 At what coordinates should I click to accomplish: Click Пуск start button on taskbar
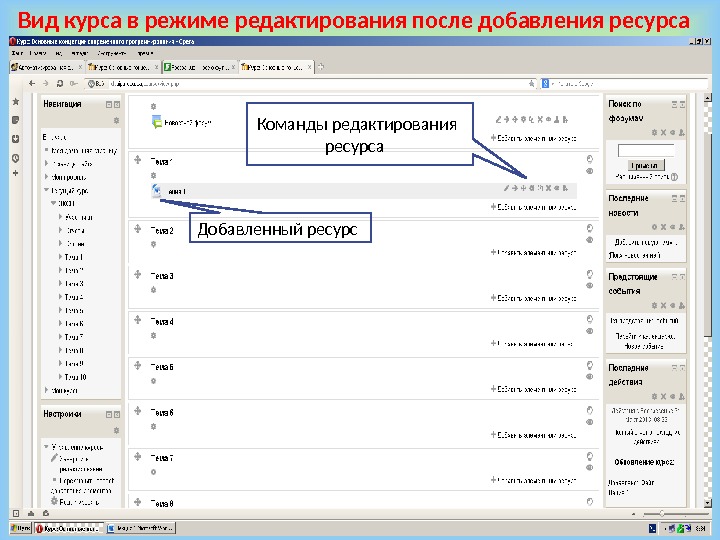point(21,528)
